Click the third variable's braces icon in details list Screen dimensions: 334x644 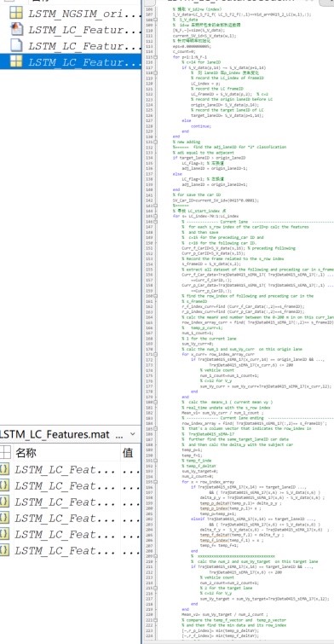pyautogui.click(x=4, y=502)
